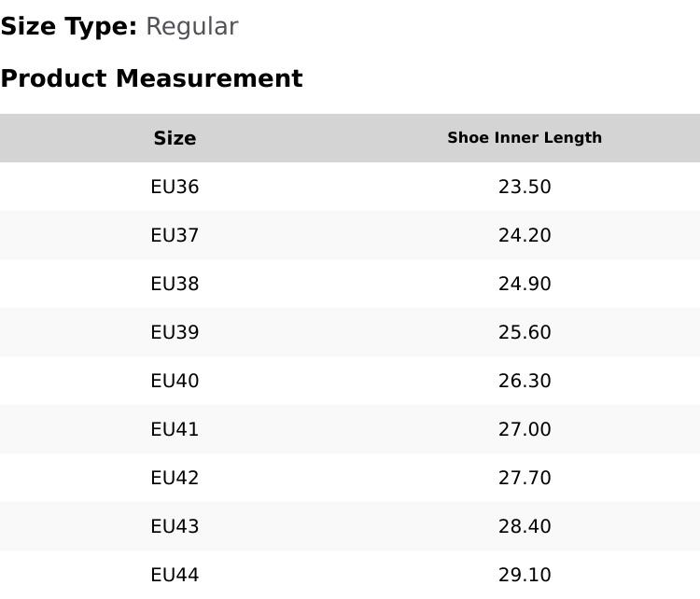Image resolution: width=700 pixels, height=599 pixels.
Task: Select the 27.00 length cell
Action: pos(525,429)
